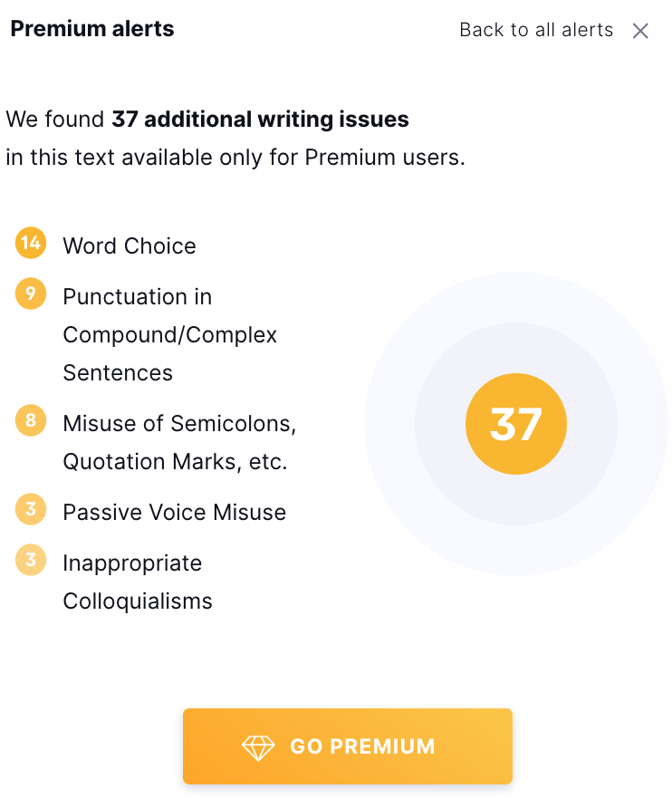
Task: Open Misuse of Semicolons, Quotation Marks category
Action: [179, 442]
